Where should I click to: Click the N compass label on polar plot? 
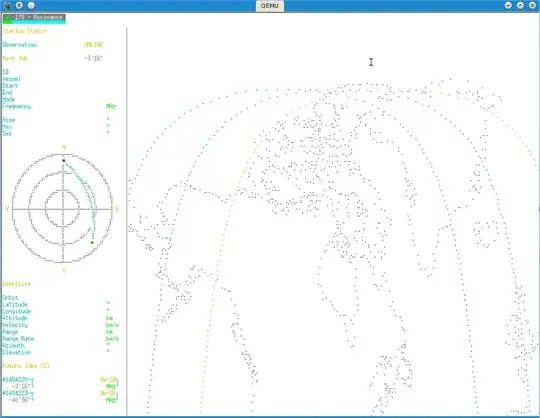pos(64,147)
